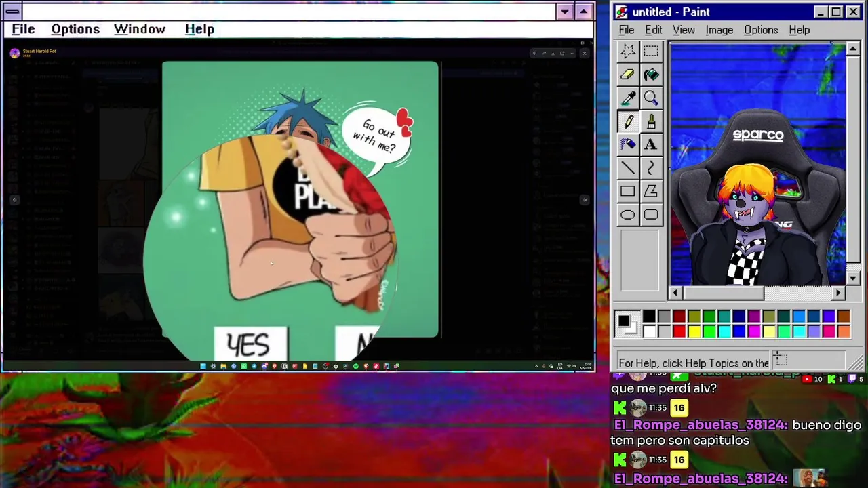Close the image viewer overlay

coord(585,53)
